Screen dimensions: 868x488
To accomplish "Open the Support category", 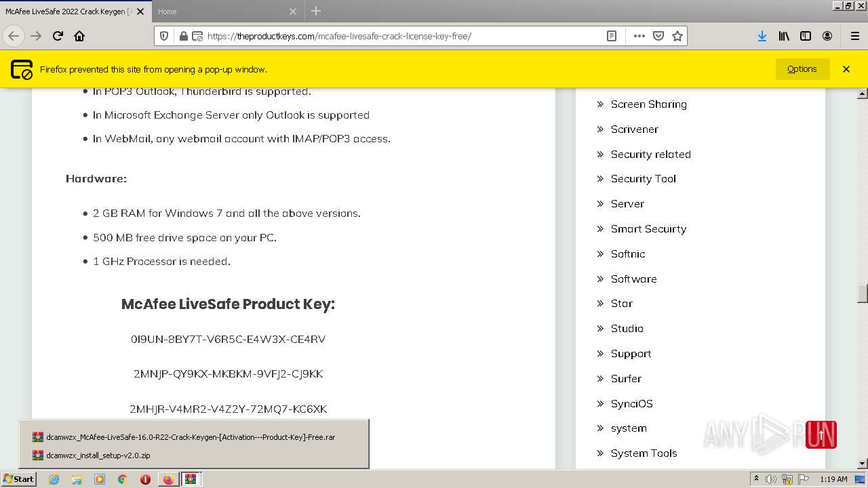I will tap(631, 354).
